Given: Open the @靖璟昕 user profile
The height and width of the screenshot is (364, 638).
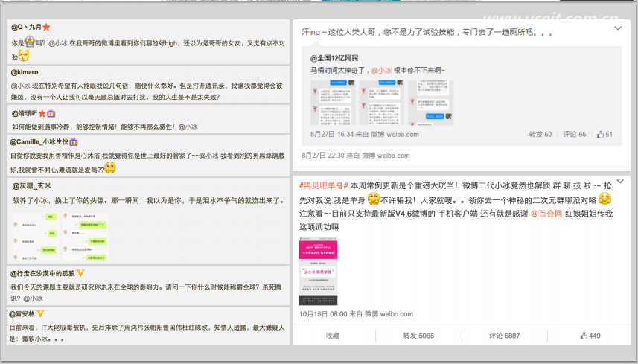Looking at the screenshot, I should pos(25,113).
